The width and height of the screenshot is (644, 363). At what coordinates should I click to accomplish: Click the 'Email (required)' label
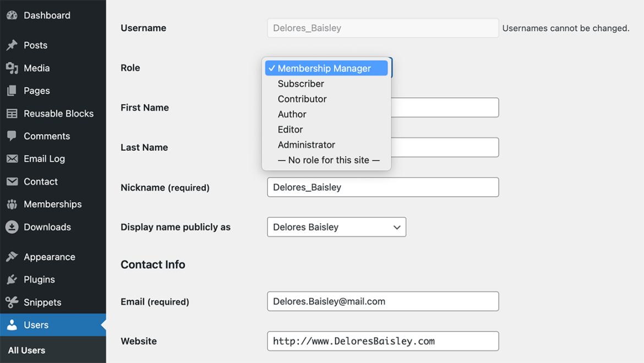click(155, 302)
